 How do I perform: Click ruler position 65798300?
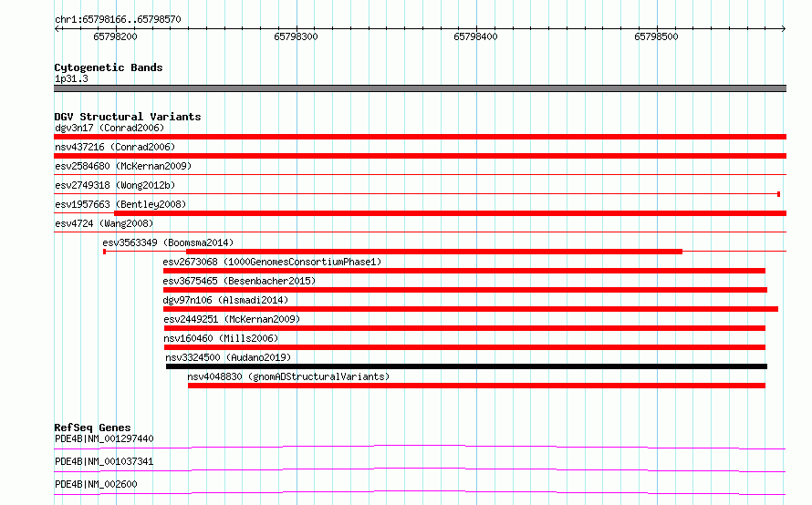(296, 36)
